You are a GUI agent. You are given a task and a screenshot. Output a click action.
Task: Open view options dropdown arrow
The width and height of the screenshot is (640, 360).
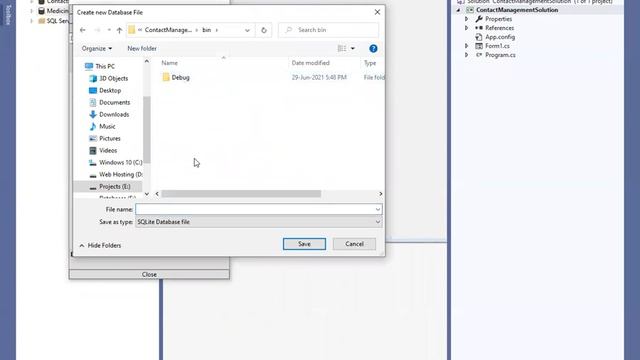pos(353,49)
